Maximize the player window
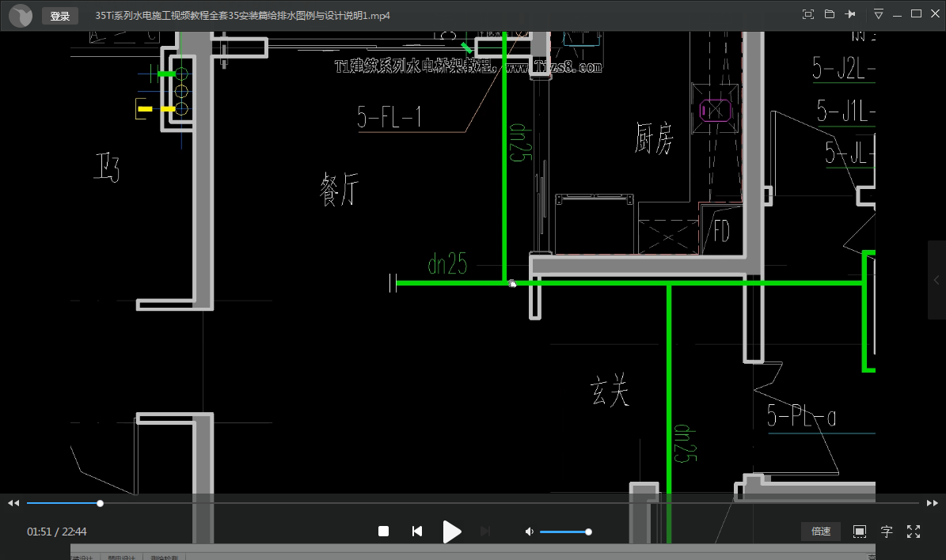Viewport: 946px width, 560px height. point(916,14)
